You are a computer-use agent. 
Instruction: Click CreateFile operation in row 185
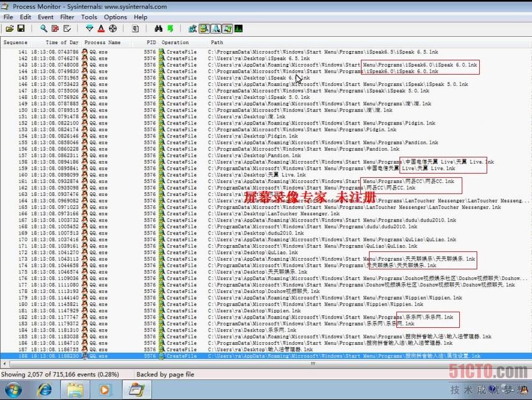pyautogui.click(x=182, y=336)
